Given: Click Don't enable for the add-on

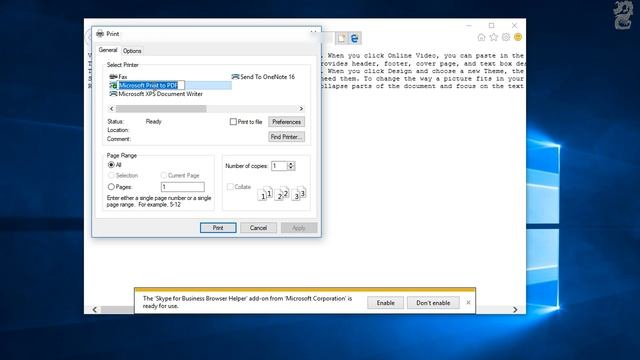Looking at the screenshot, I should point(433,303).
